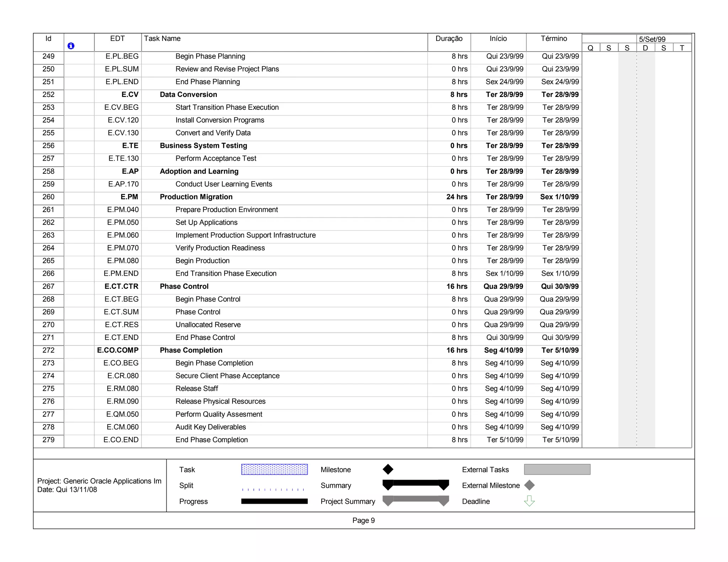Image resolution: width=728 pixels, height=562 pixels.
Task: Click the Deadline green arrow legend icon
Action: pos(529,501)
